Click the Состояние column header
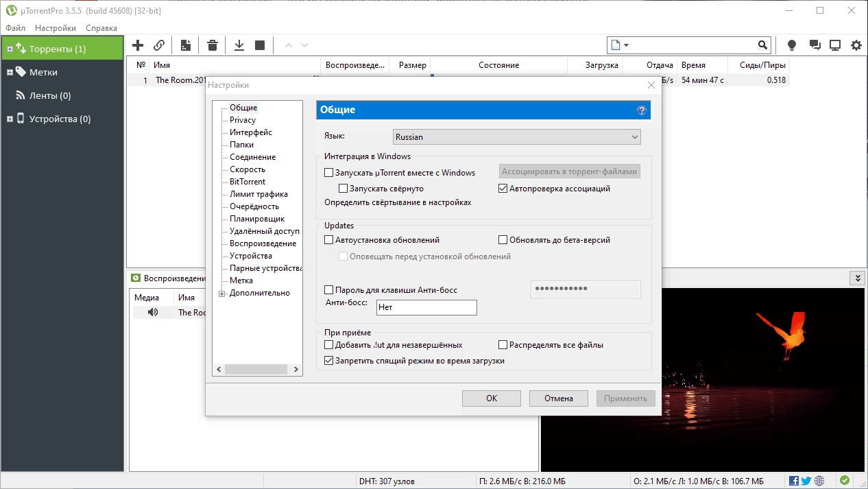Viewport: 868px width, 489px height. coord(498,65)
